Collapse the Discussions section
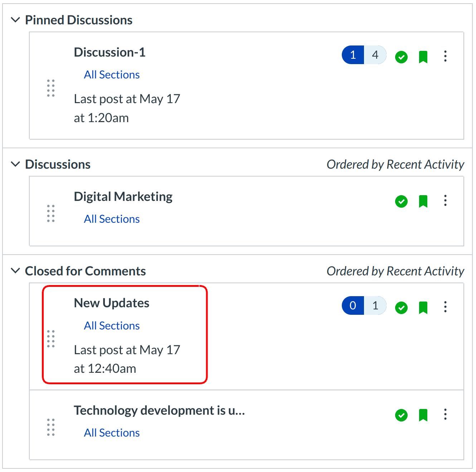476x472 pixels. pos(15,164)
